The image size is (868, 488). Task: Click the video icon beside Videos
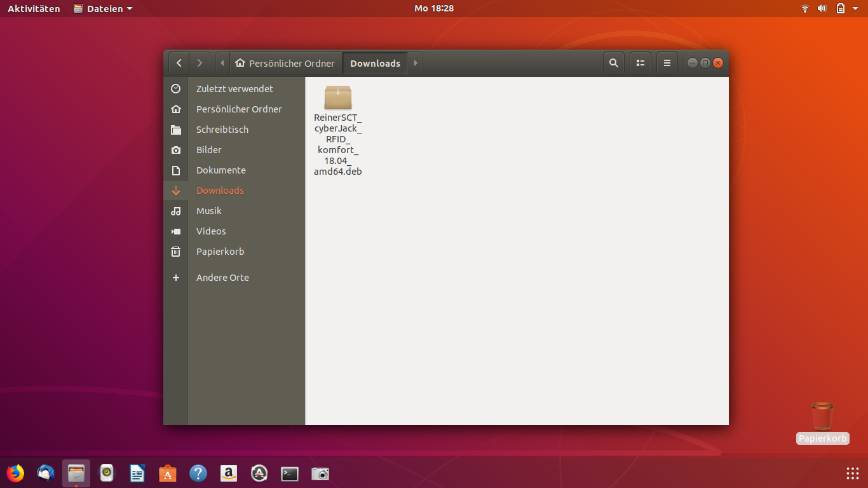click(x=176, y=231)
